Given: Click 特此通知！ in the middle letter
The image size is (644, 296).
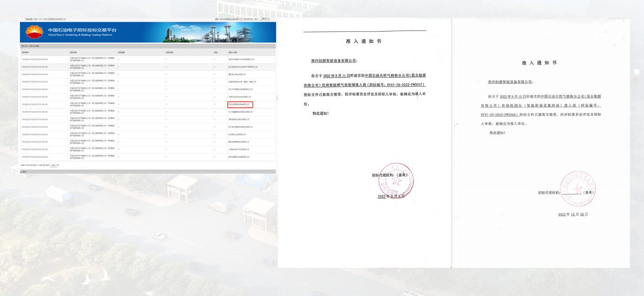Looking at the screenshot, I should (x=321, y=113).
